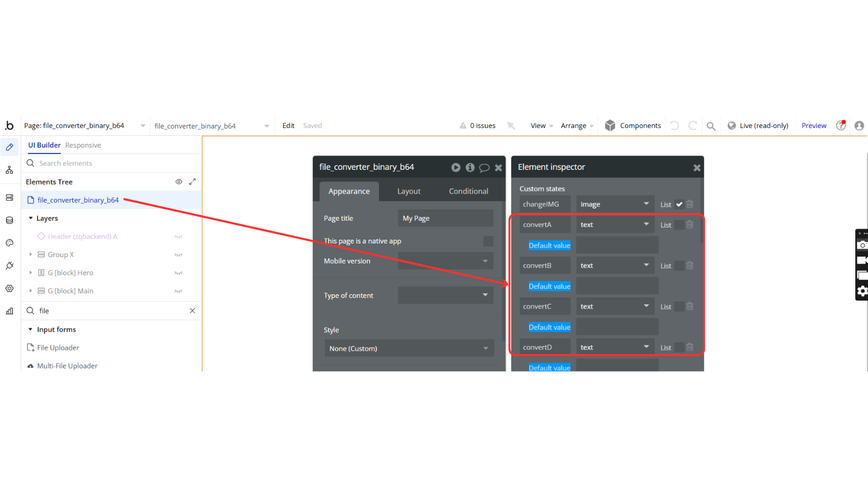
Task: Switch to the Conditional tab
Action: pos(468,192)
